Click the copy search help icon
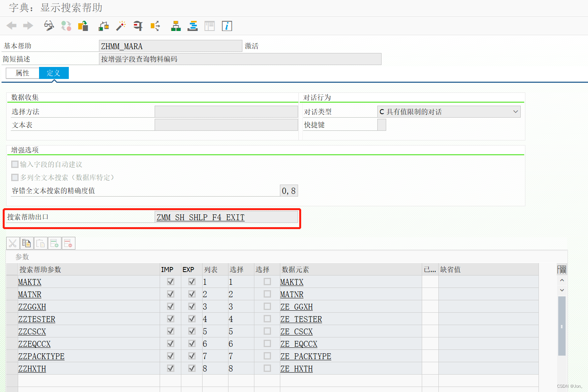 pos(83,26)
